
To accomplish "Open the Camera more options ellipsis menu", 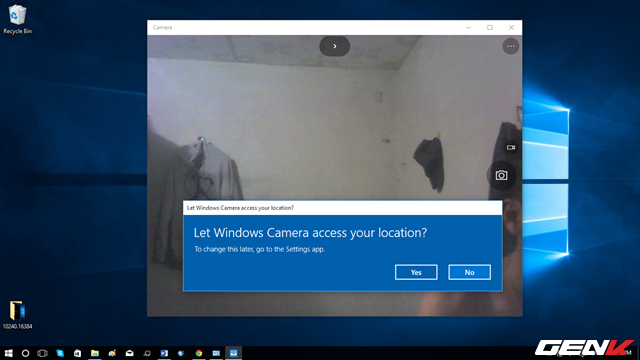I will pos(511,46).
